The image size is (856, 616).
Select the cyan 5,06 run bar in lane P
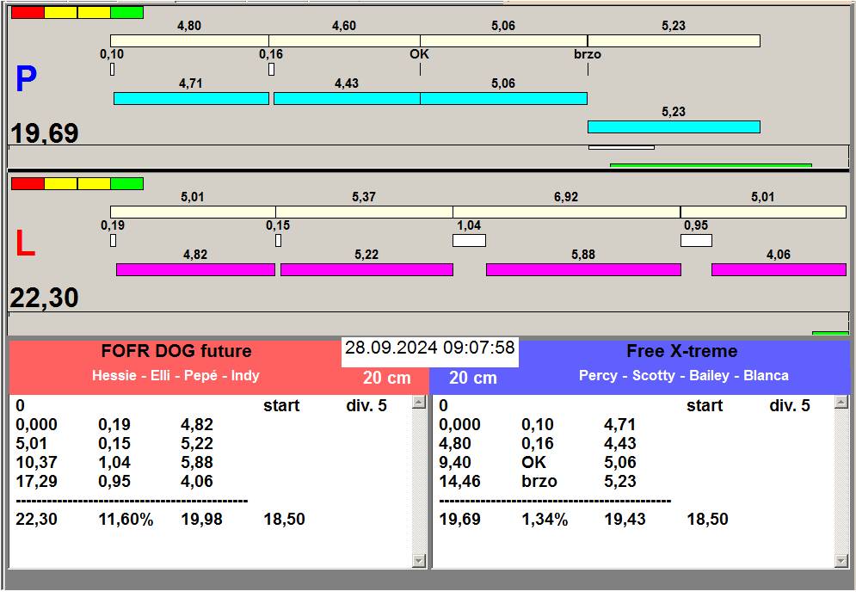coord(504,98)
